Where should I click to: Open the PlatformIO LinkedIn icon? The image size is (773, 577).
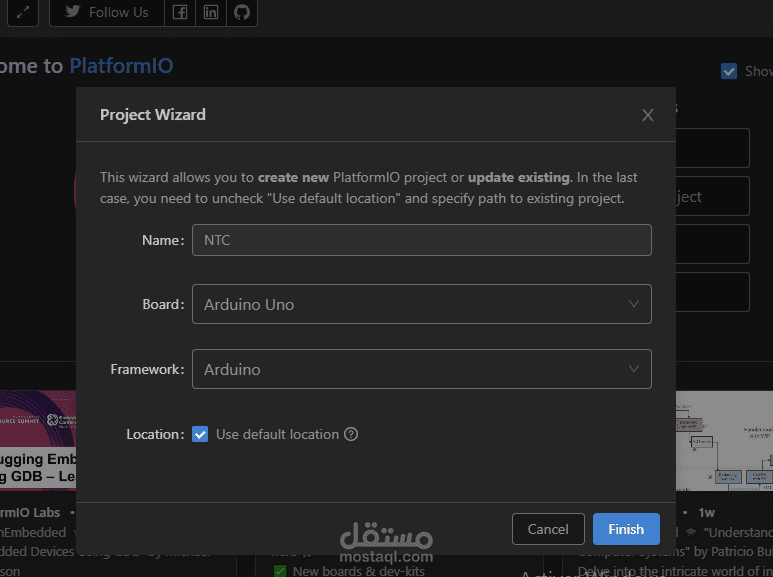tap(210, 12)
